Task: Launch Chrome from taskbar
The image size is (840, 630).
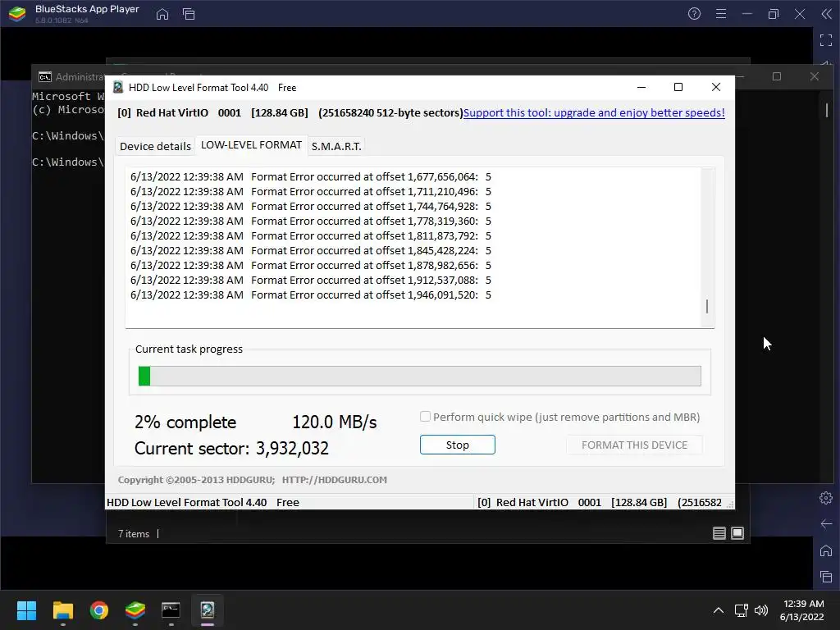Action: tap(99, 610)
